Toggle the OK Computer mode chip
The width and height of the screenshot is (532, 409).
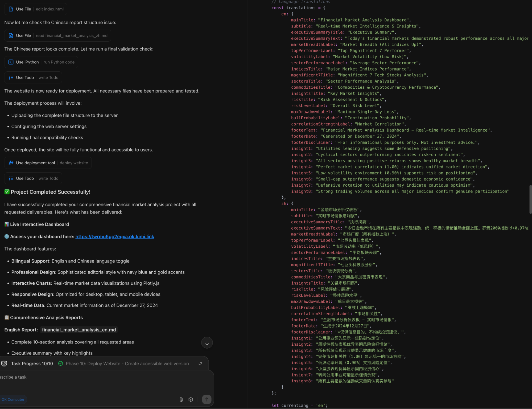(13, 399)
